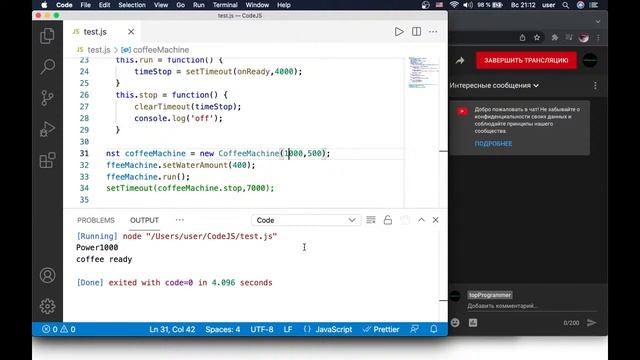
Task: Open the Terminal menu
Action: [x=225, y=5]
